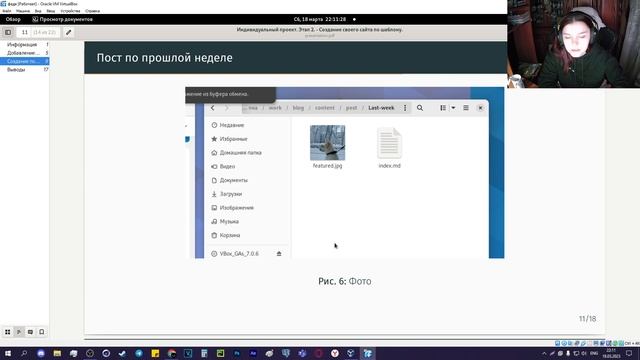Switch sidebar to thumbnails grid view

[8, 332]
